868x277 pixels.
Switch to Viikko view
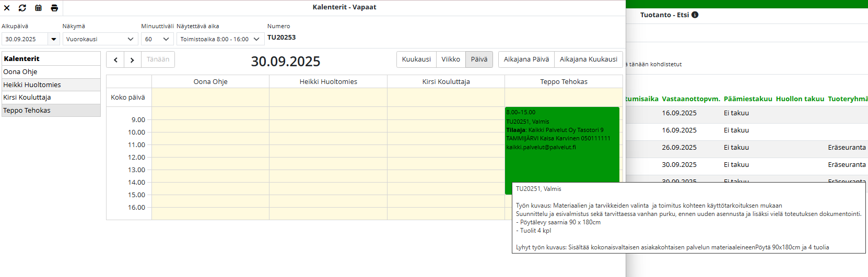[x=451, y=59]
